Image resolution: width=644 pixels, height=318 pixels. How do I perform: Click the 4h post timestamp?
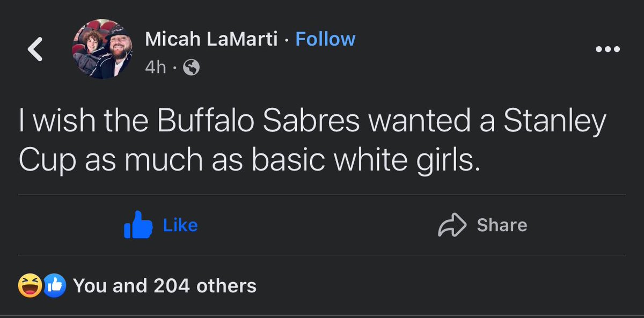coord(156,68)
